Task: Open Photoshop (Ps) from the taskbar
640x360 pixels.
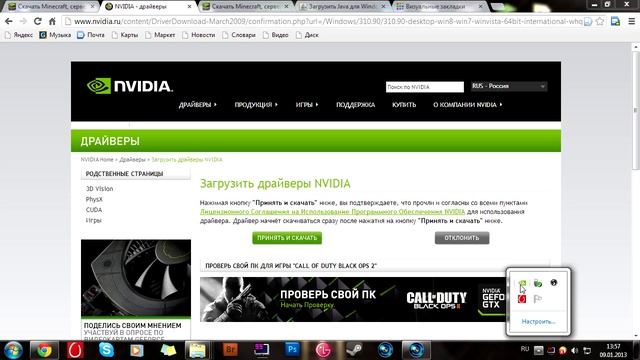Action: point(292,350)
